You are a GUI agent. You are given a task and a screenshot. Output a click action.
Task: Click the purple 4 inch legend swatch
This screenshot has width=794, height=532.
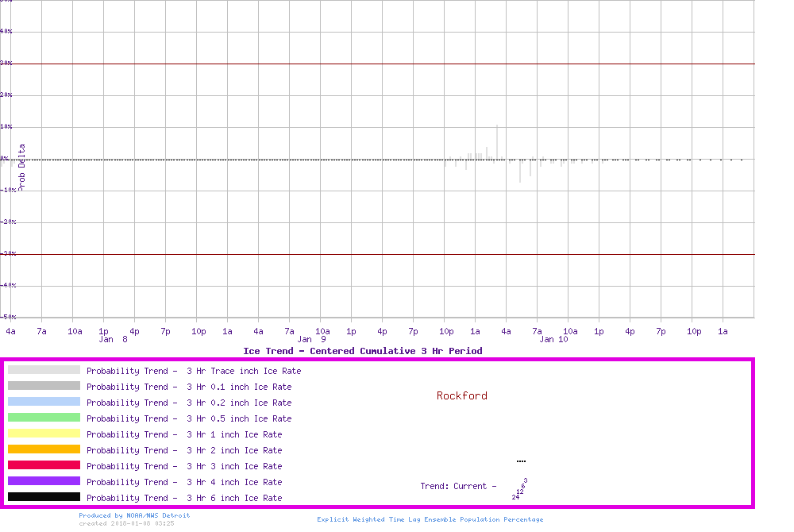44,481
